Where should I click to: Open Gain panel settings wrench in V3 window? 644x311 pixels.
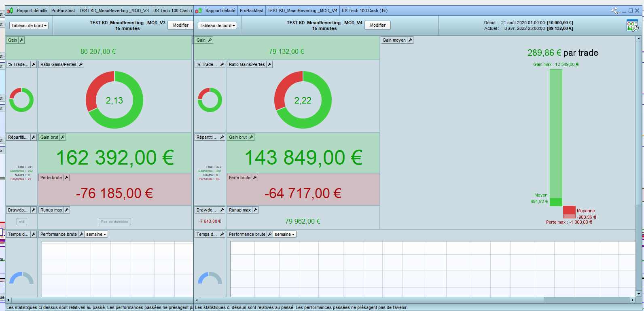[22, 40]
